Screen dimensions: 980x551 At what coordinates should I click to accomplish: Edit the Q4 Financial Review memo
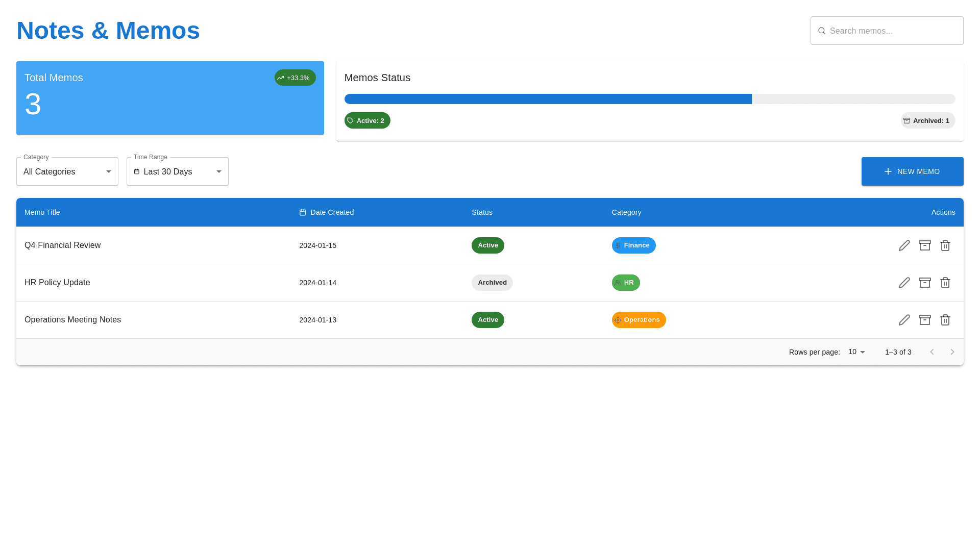[x=904, y=245]
